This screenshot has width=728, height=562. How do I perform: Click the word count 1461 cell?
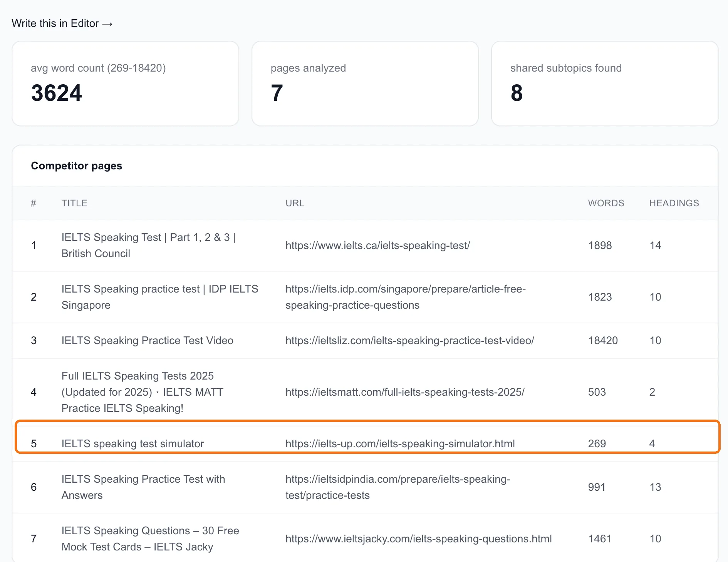[600, 539]
